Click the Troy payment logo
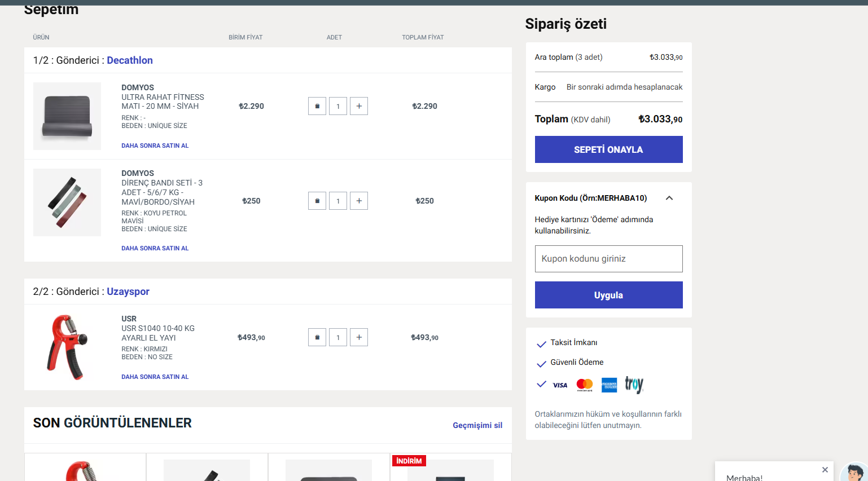 click(634, 385)
